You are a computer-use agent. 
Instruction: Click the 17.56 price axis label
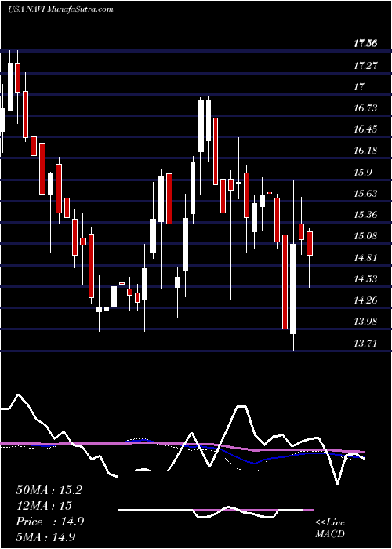tap(365, 44)
